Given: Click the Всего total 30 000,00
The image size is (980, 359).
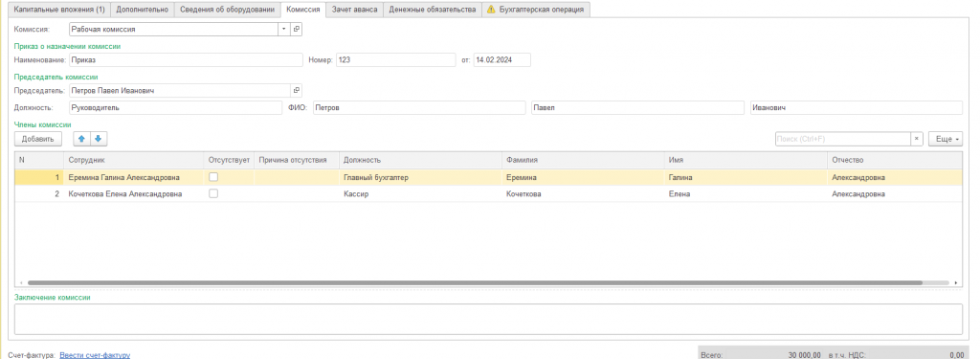Looking at the screenshot, I should [x=803, y=354].
